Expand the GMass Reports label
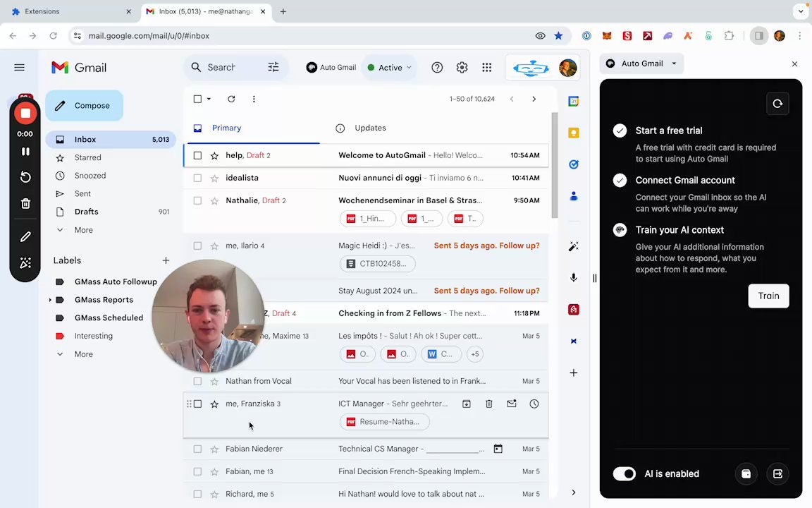This screenshot has height=508, width=812. [49, 299]
